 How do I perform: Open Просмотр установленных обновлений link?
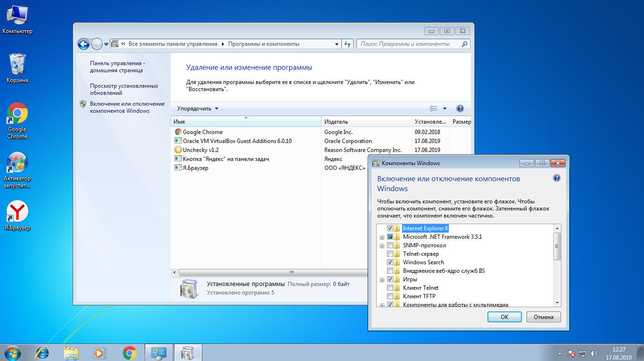point(124,89)
